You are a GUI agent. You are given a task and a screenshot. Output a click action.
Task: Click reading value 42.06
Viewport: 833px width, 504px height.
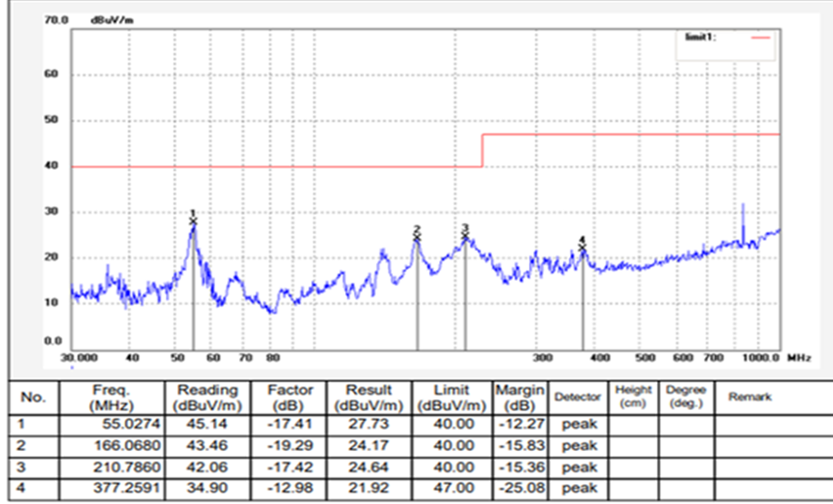pos(208,467)
